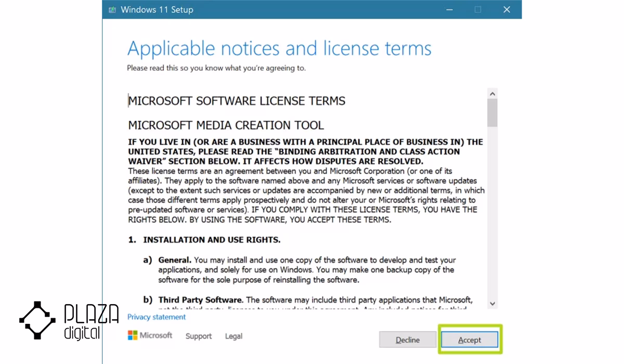Viewport: 624px width, 364px height.
Task: Click the scrollbar up arrow
Action: coord(492,94)
